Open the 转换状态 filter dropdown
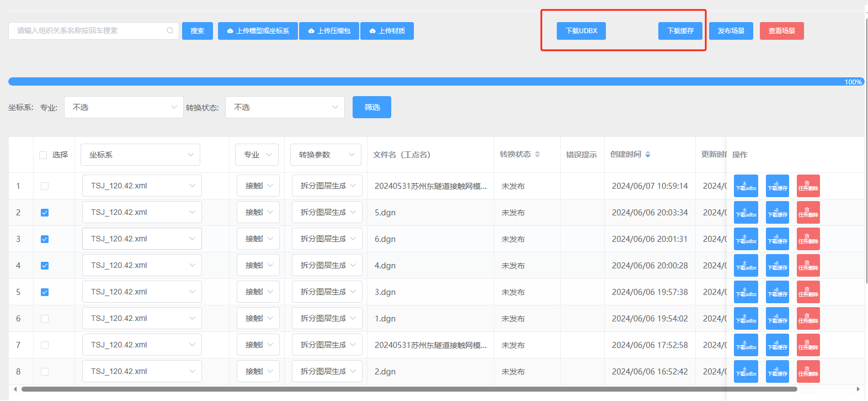The width and height of the screenshot is (868, 401). point(285,107)
